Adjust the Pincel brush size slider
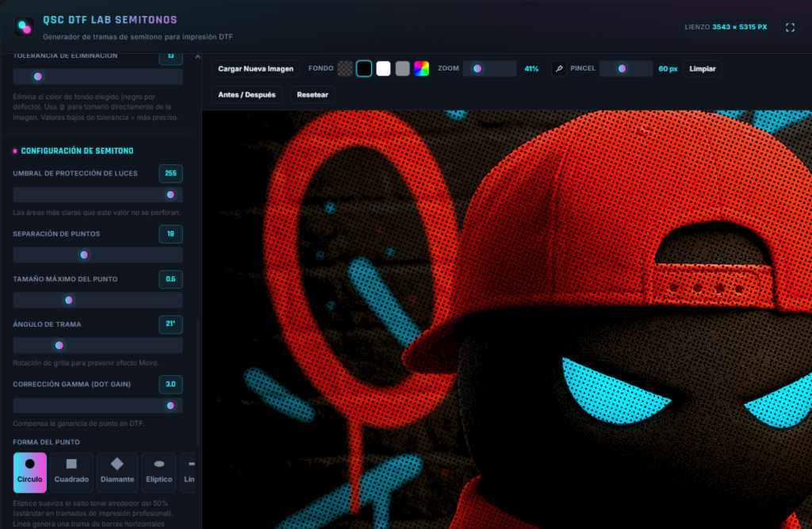812x529 pixels. pos(626,68)
